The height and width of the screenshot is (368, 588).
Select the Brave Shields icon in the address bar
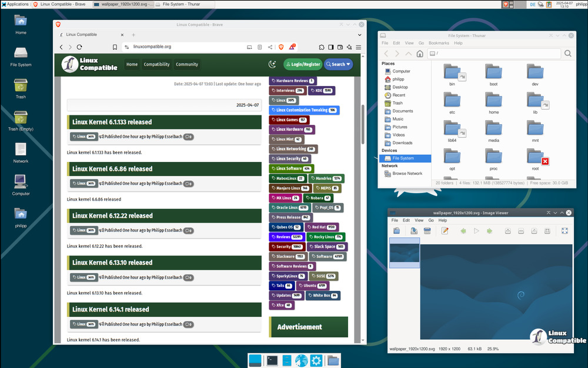(x=282, y=47)
